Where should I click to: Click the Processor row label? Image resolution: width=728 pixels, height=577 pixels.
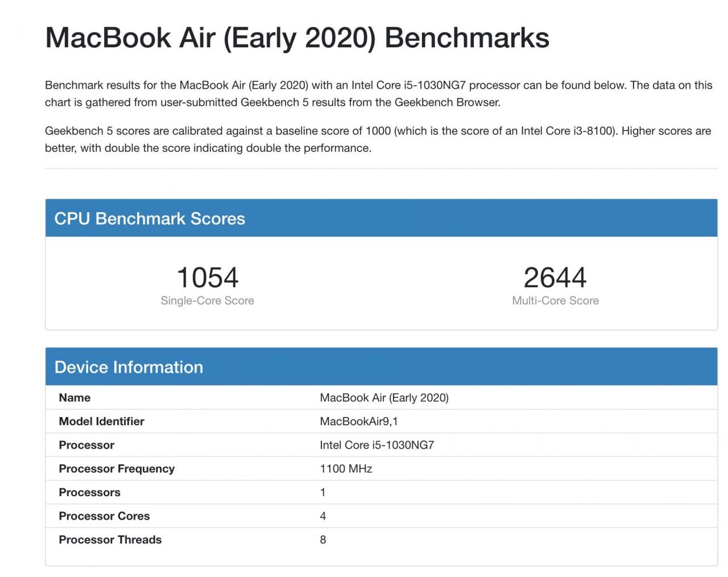point(86,445)
